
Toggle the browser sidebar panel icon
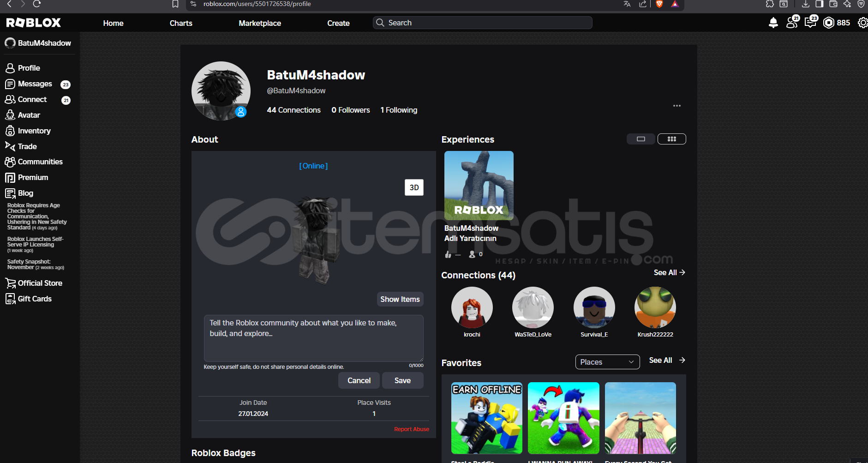[x=820, y=4]
